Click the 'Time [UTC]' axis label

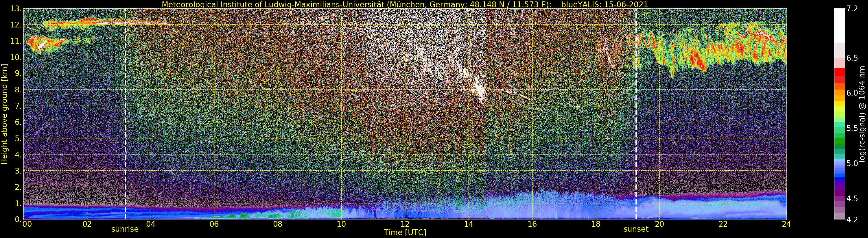click(x=405, y=233)
